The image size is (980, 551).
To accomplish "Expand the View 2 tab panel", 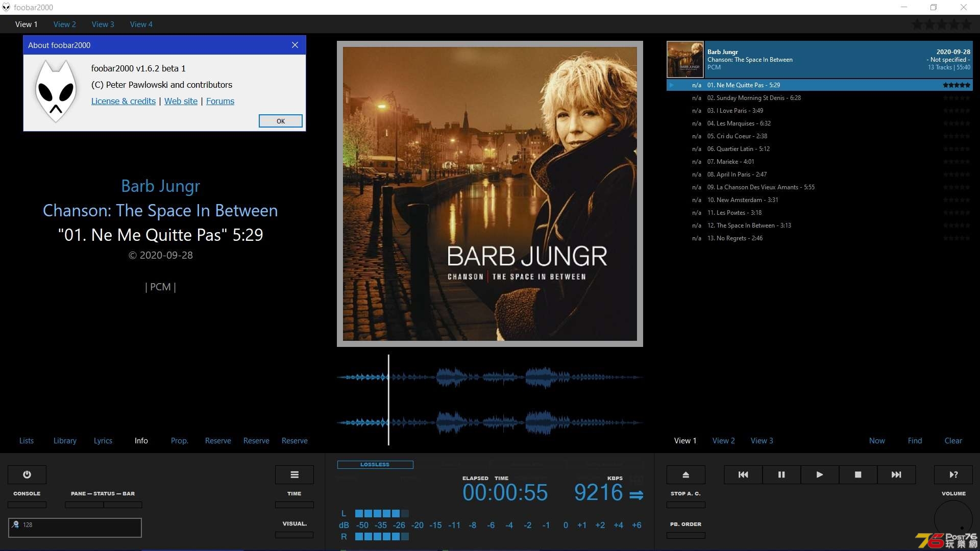I will pos(65,24).
